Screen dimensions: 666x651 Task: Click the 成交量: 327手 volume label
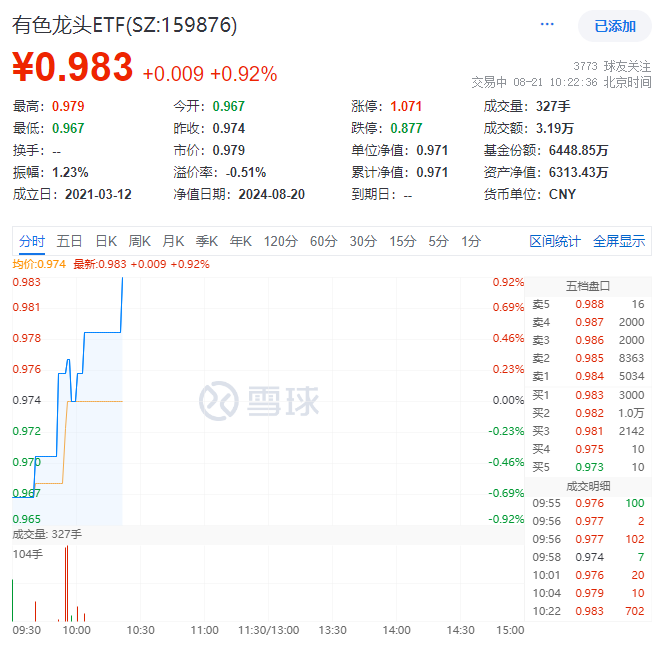pyautogui.click(x=47, y=535)
